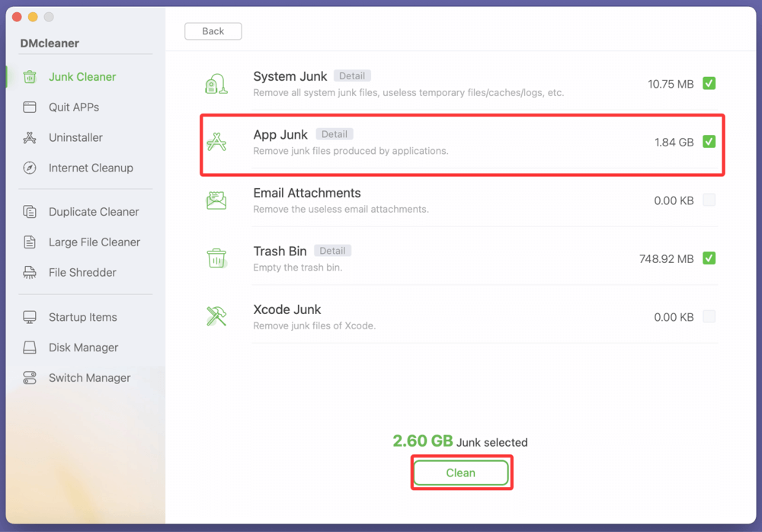The width and height of the screenshot is (762, 532).
Task: Select the Junk Cleaner sidebar icon
Action: coord(30,76)
